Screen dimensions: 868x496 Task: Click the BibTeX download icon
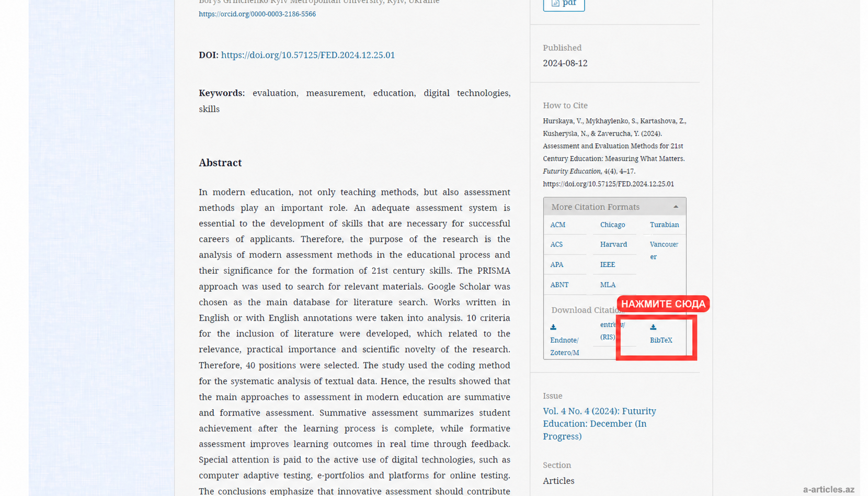tap(653, 327)
